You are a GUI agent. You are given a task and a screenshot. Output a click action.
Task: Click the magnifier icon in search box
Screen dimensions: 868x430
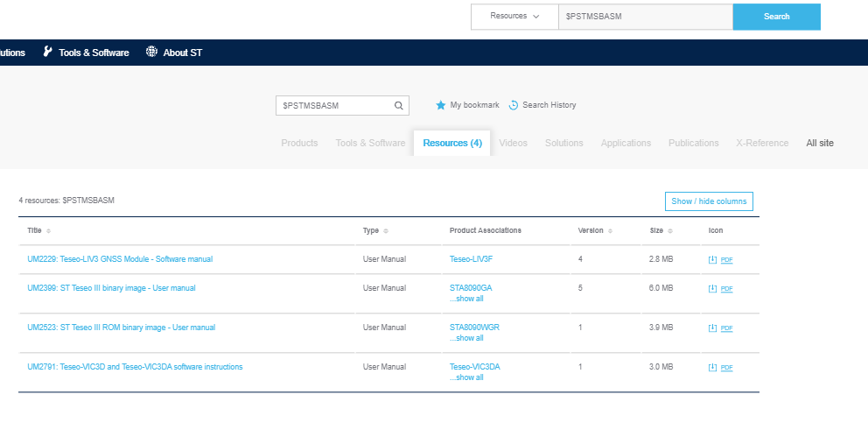click(x=399, y=106)
